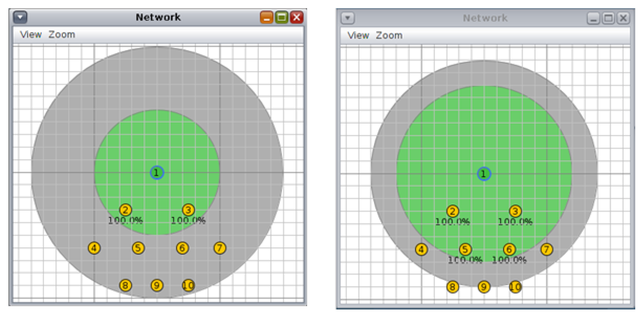Select node 7 in the left Network window
The image size is (644, 317).
220,248
